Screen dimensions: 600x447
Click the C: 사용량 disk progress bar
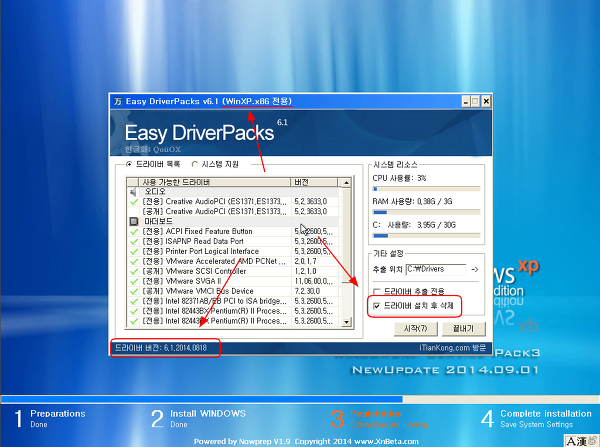tap(426, 236)
